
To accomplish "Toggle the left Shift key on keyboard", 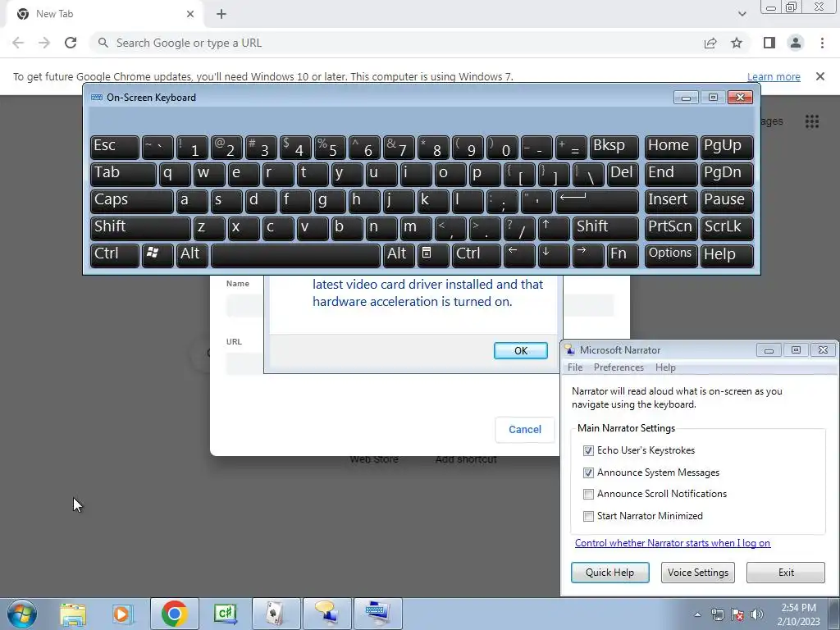I will click(140, 228).
